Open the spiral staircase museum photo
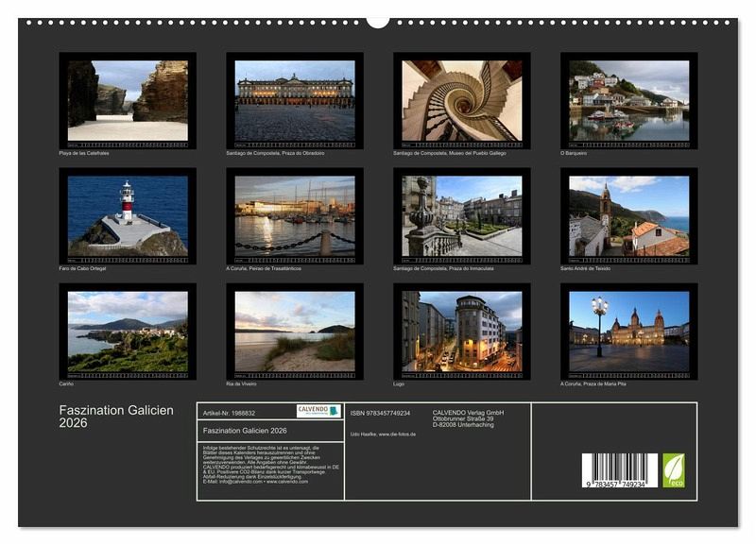The height and width of the screenshot is (545, 756). [462, 100]
